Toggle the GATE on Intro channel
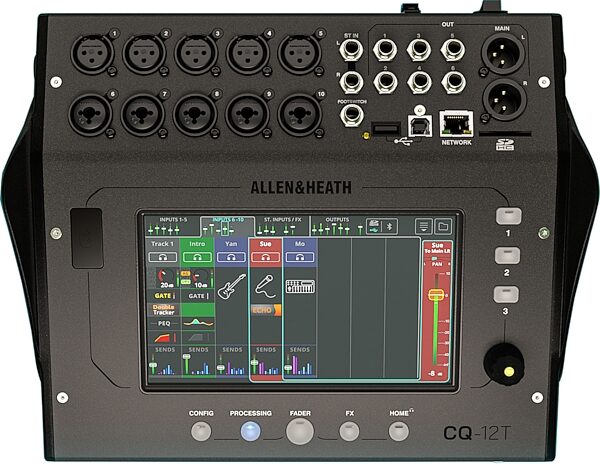The height and width of the screenshot is (464, 600). [197, 296]
